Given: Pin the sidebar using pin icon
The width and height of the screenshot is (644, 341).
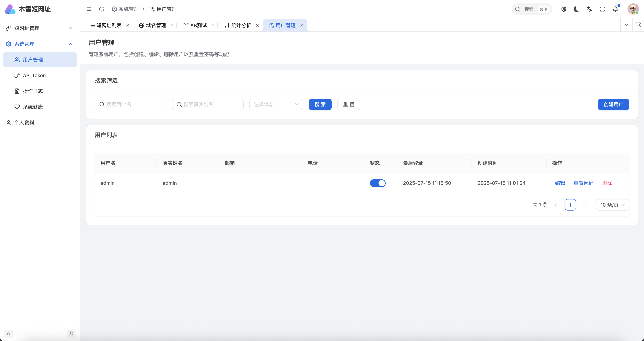Looking at the screenshot, I should click(x=71, y=334).
